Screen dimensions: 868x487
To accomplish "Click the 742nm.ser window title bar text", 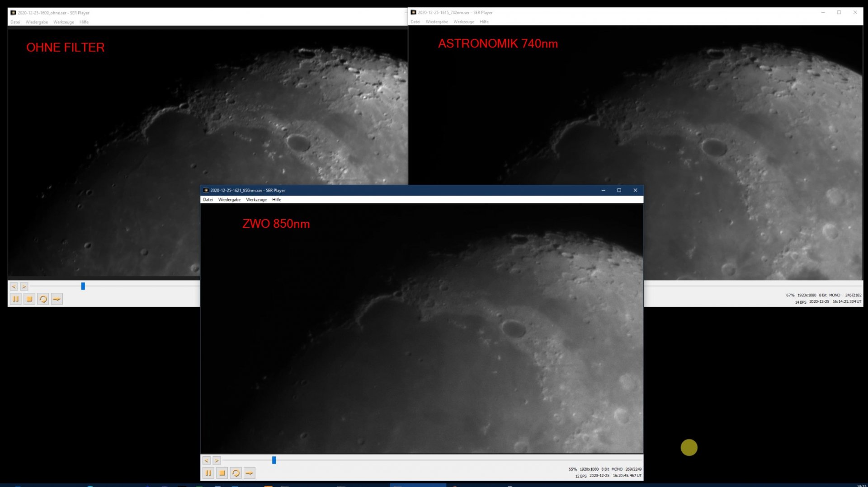I will pyautogui.click(x=455, y=13).
